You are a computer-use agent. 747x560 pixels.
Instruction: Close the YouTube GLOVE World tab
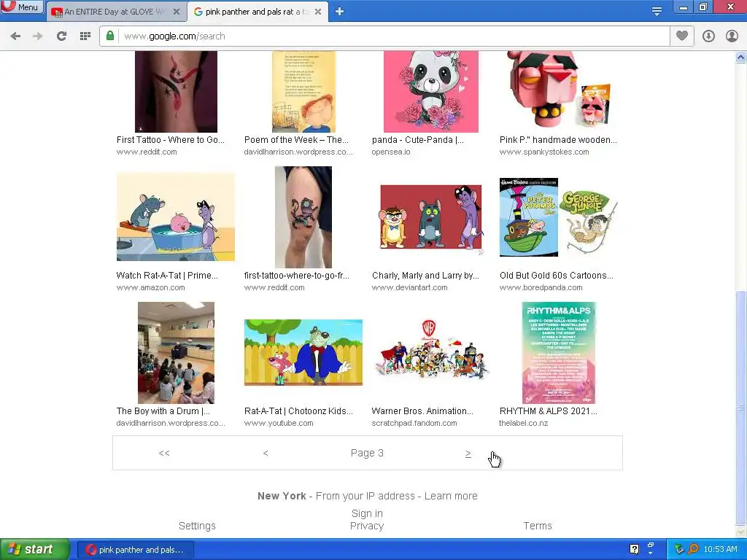177,12
